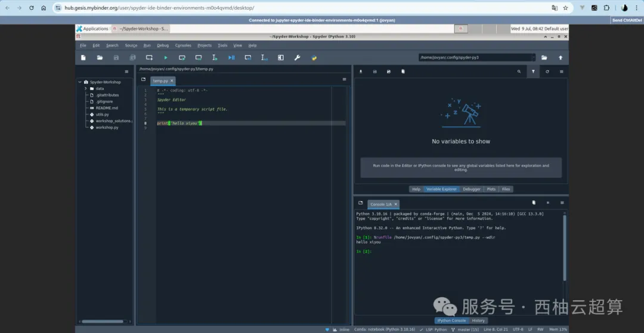Viewport: 644px width, 333px height.
Task: Collapse the Spyder-Workshop project tree
Action: coord(80,82)
